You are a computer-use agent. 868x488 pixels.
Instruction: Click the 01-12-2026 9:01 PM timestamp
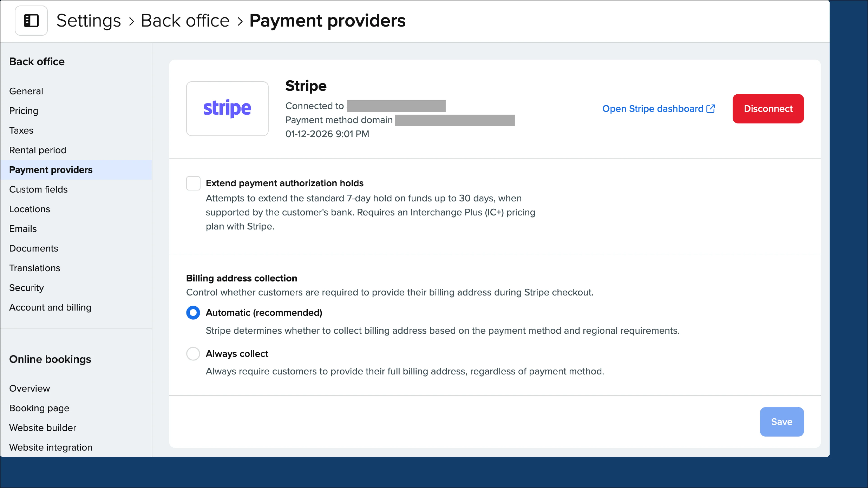[327, 134]
